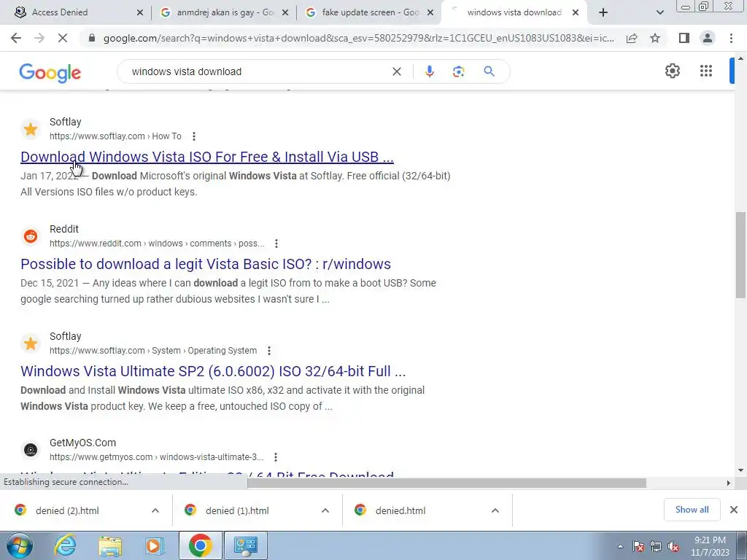Click the network tray icon

click(656, 547)
